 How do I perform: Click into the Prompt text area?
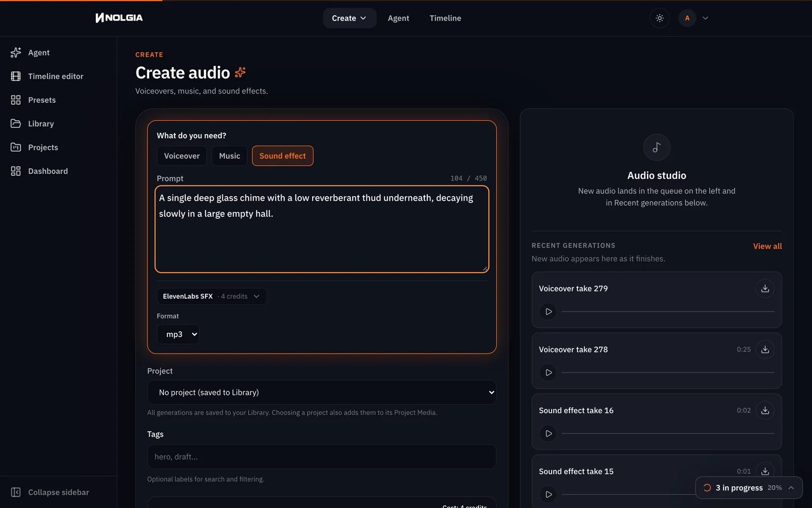(x=322, y=229)
